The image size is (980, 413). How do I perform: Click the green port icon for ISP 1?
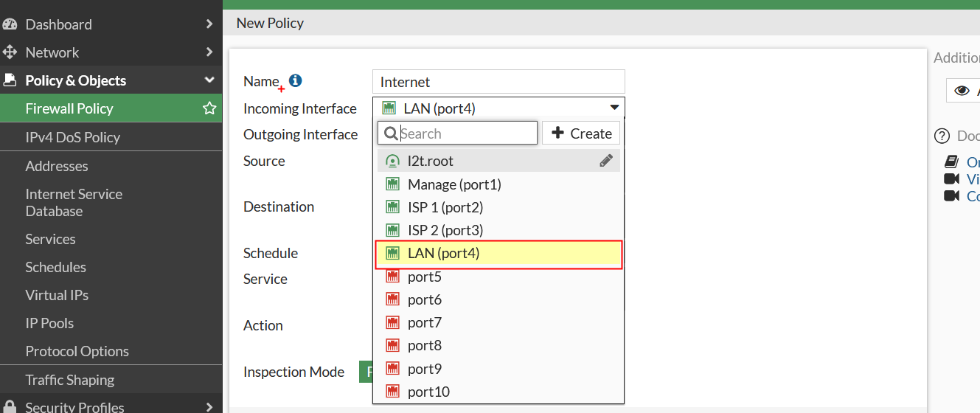(393, 207)
